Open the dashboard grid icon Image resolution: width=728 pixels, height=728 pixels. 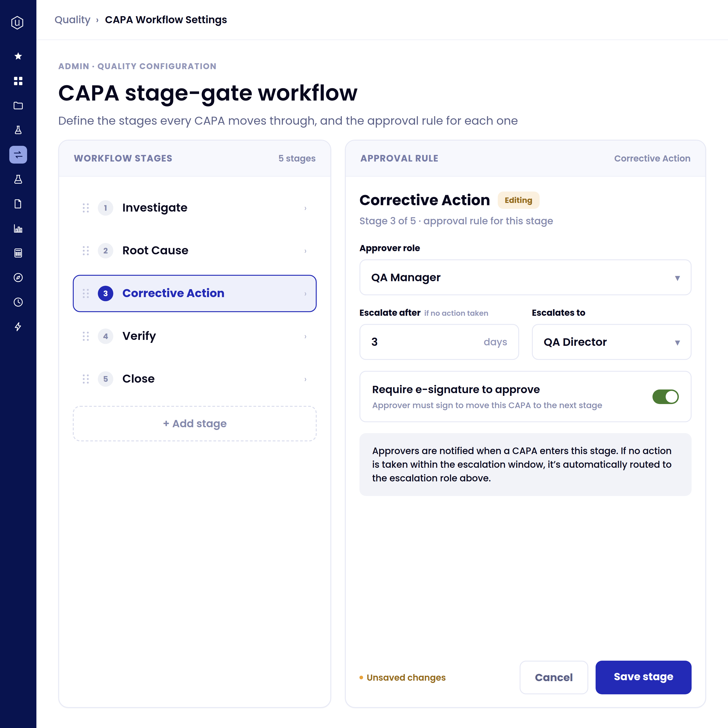[18, 81]
